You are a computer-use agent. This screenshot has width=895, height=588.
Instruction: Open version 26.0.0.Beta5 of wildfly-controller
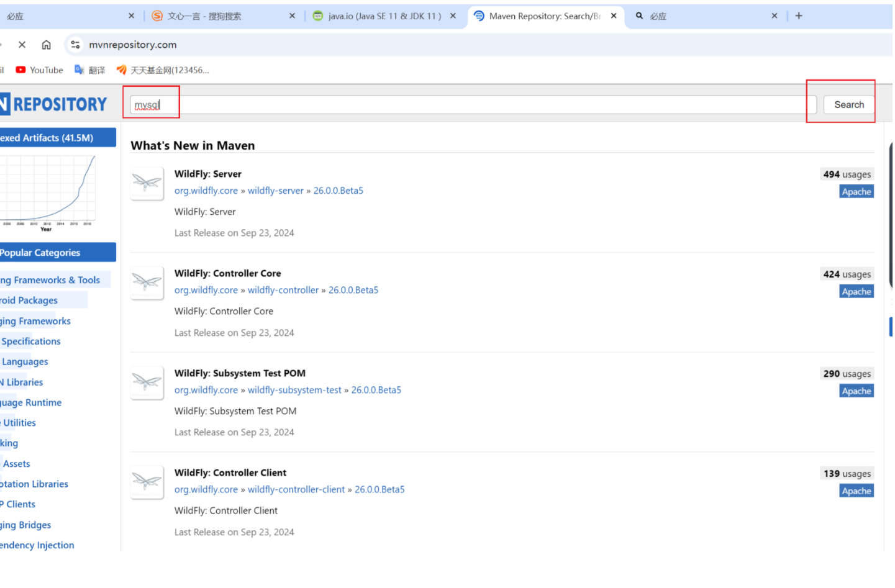click(353, 290)
